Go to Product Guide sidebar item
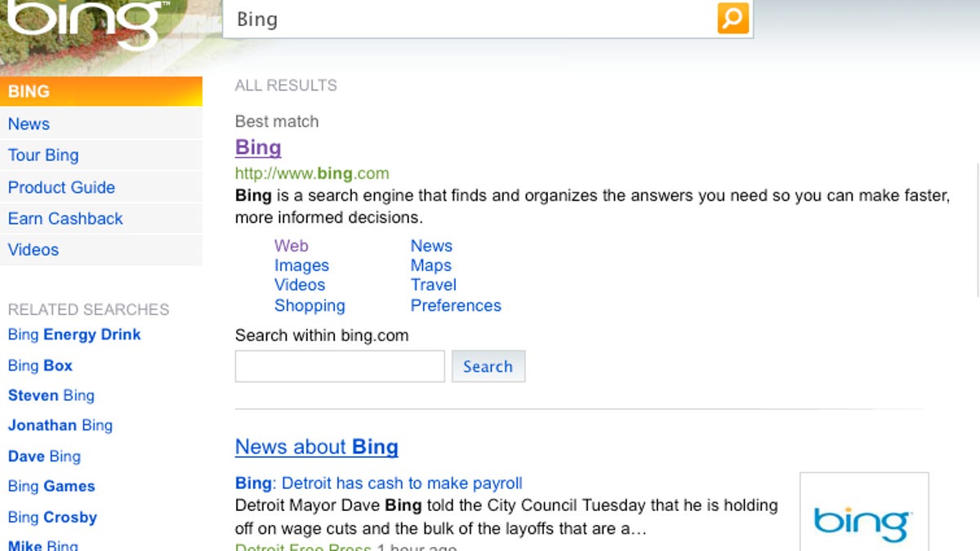Screen dimensions: 980x551 click(x=61, y=187)
